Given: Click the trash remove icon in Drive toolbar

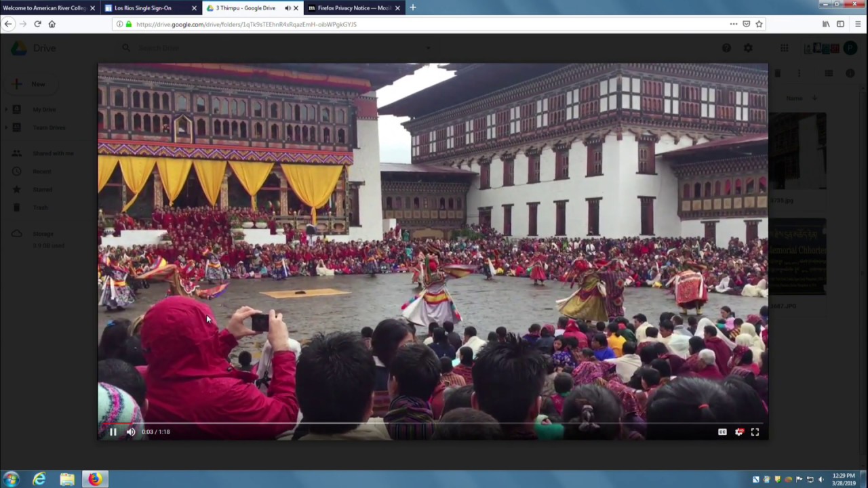Looking at the screenshot, I should 777,73.
